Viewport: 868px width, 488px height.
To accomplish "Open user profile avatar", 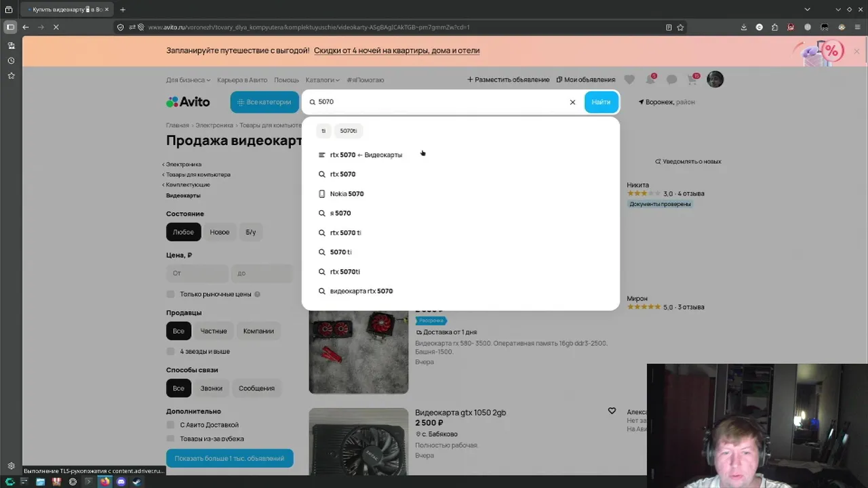I will [715, 79].
